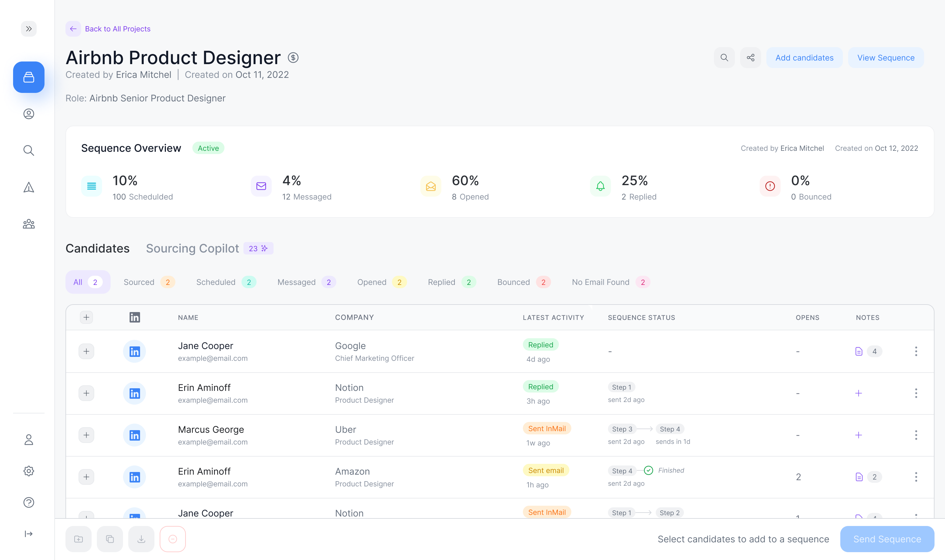Click the back arrow icon

73,29
